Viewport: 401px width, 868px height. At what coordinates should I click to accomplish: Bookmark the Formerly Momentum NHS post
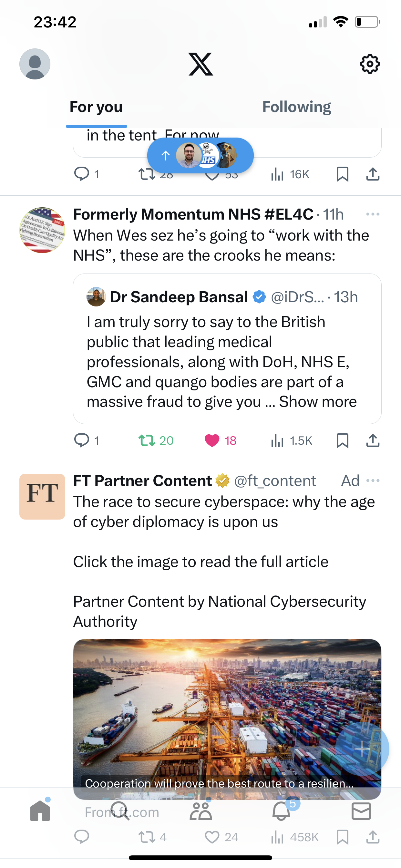pos(342,440)
